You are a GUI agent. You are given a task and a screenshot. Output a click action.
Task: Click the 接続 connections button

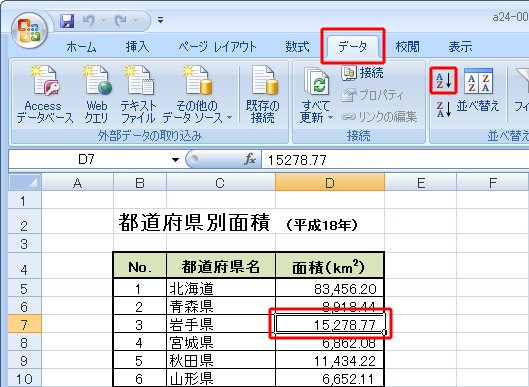pyautogui.click(x=362, y=73)
